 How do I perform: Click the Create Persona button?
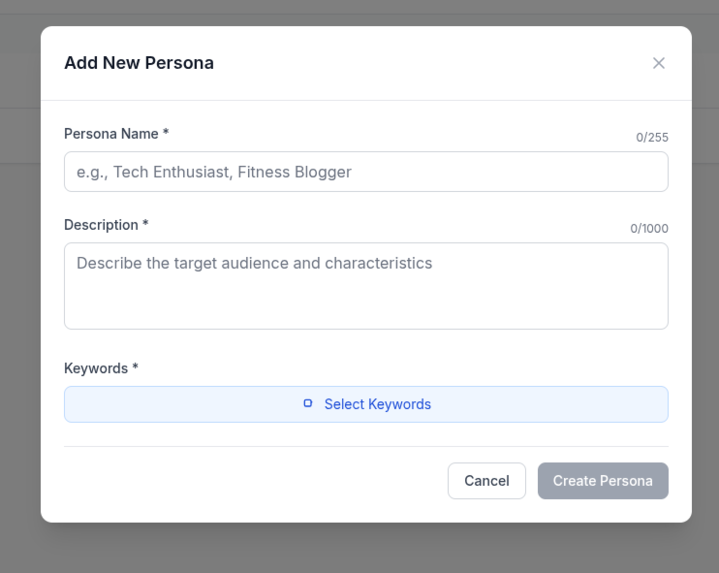pyautogui.click(x=602, y=481)
